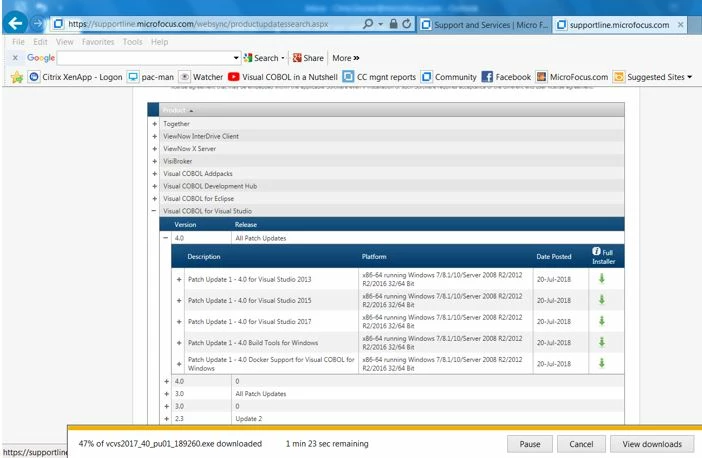
Task: Expand Patch Update 1 Visual Studio 2017 row
Action: (x=179, y=321)
